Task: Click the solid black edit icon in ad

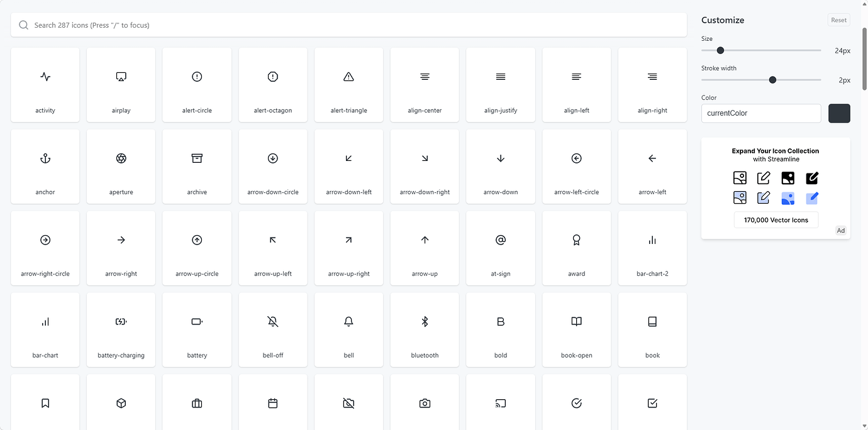Action: click(812, 178)
